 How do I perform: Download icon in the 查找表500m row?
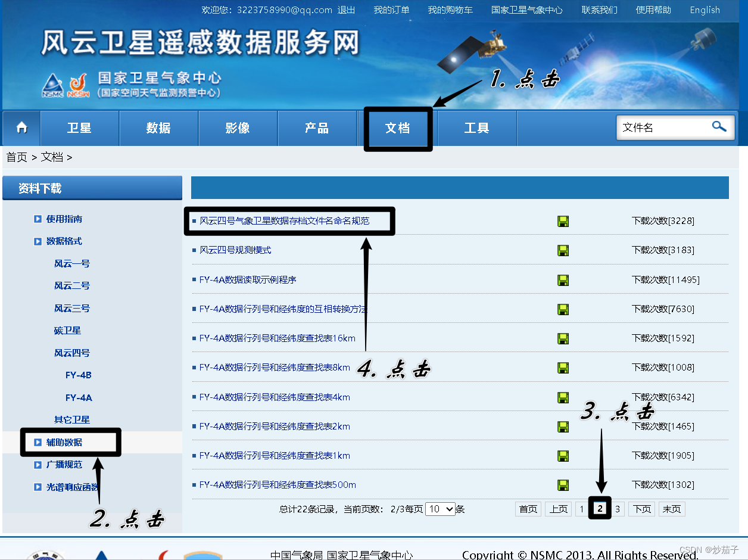563,485
